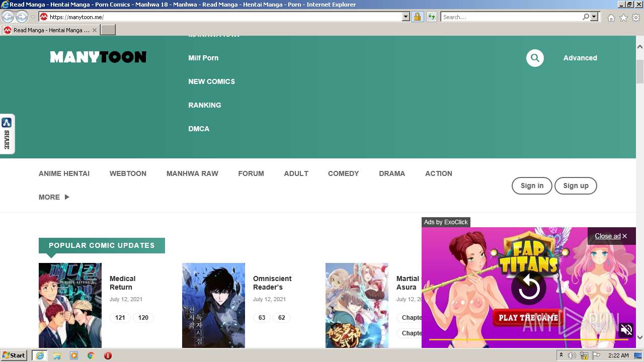Click PLAY THE GAME ad button
The image size is (644, 362).
528,318
